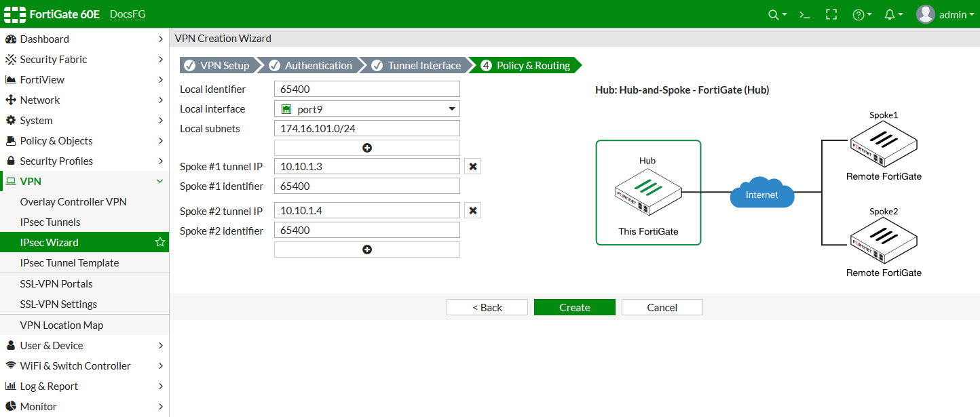Expand the System chevron
The width and height of the screenshot is (980, 417).
pyautogui.click(x=160, y=121)
